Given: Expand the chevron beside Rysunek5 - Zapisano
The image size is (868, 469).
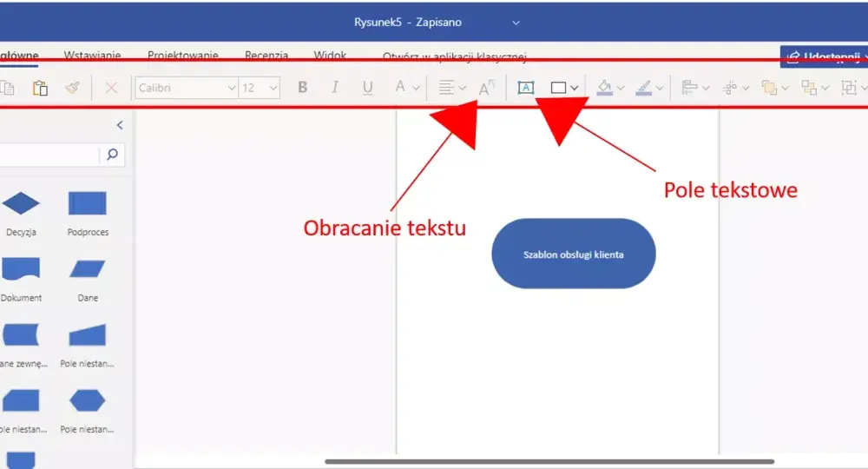Looking at the screenshot, I should pos(516,23).
